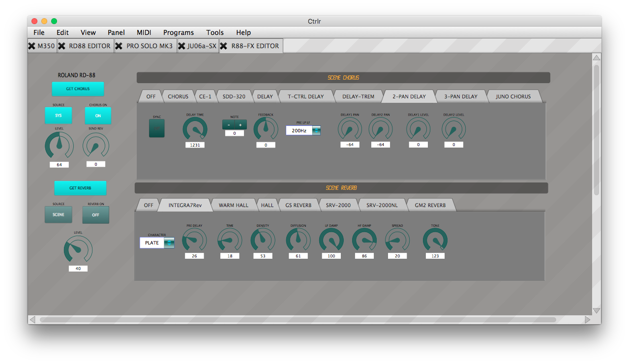
Task: Click the vertical scrollbar down arrow
Action: [597, 310]
